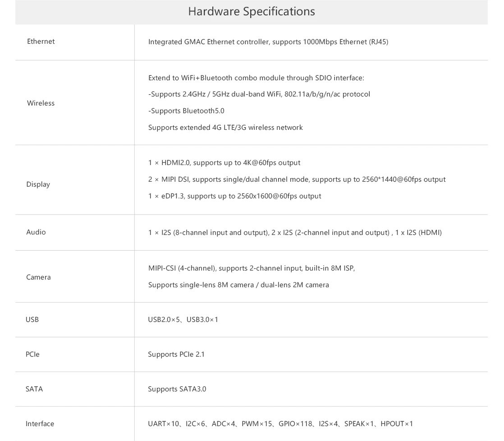Viewport: 504px width, 441px height.
Task: Click the Supports PCIe 2.1 text
Action: (176, 354)
